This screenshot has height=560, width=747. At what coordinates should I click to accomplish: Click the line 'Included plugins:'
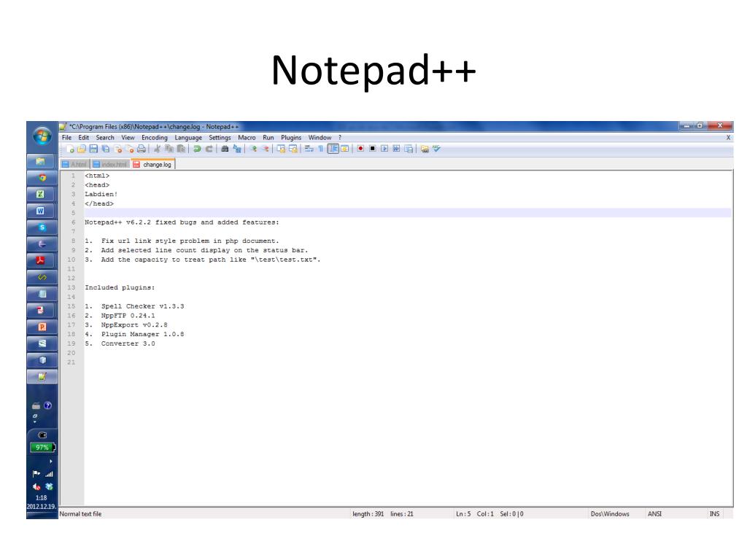click(120, 287)
